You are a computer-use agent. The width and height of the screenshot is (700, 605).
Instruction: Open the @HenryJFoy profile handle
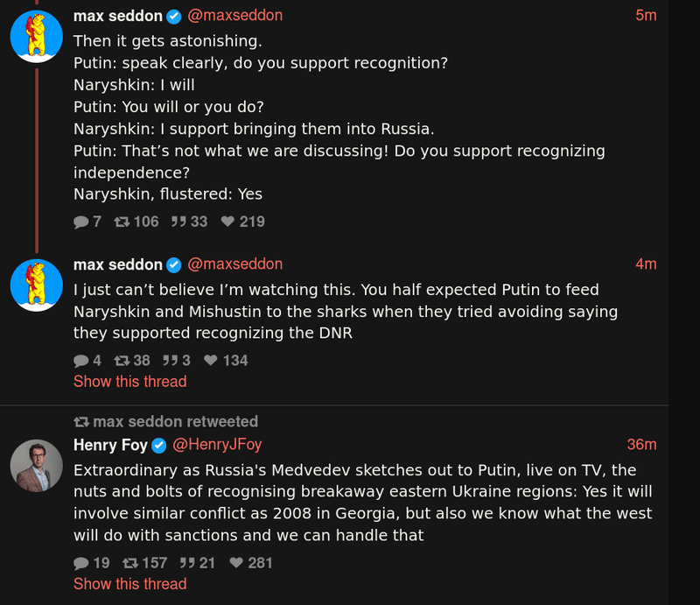tap(217, 445)
